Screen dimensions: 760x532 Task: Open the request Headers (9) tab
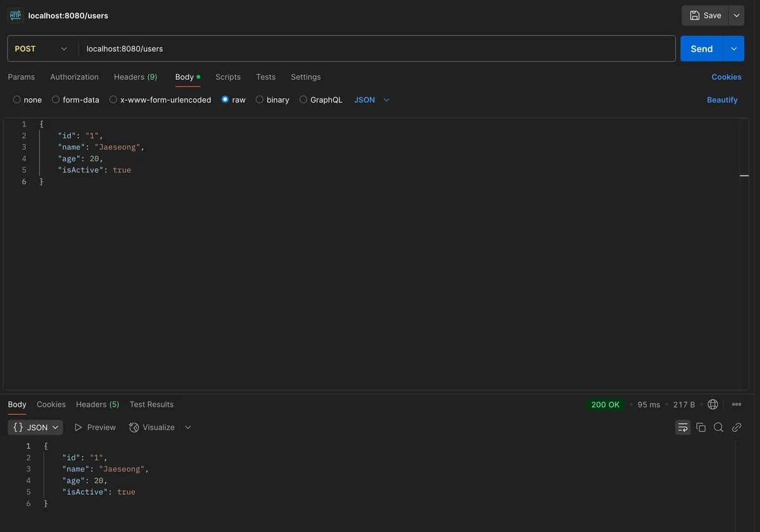pyautogui.click(x=136, y=77)
